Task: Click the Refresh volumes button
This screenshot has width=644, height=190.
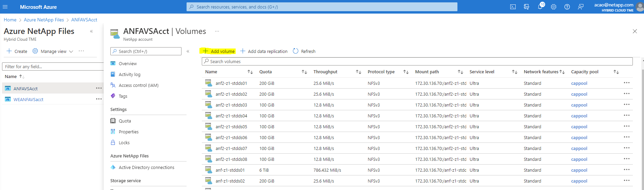Action: [304, 51]
